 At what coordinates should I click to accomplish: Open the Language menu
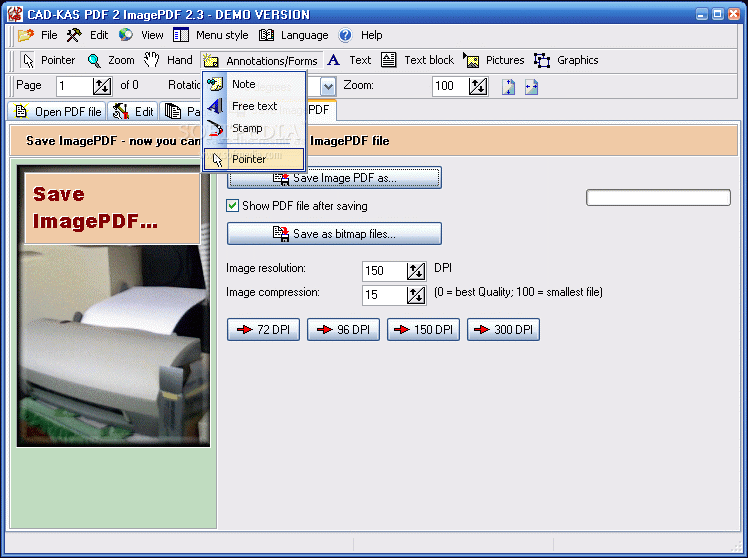(x=304, y=35)
